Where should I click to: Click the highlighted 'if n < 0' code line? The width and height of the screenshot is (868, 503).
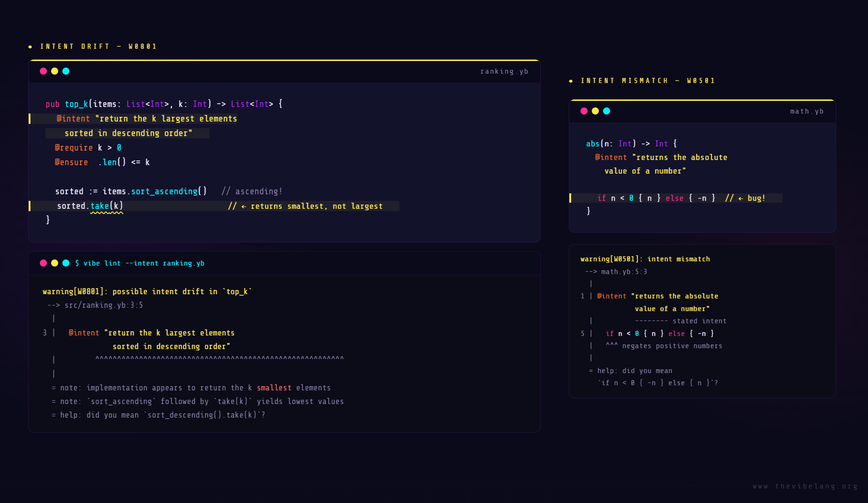pyautogui.click(x=676, y=198)
